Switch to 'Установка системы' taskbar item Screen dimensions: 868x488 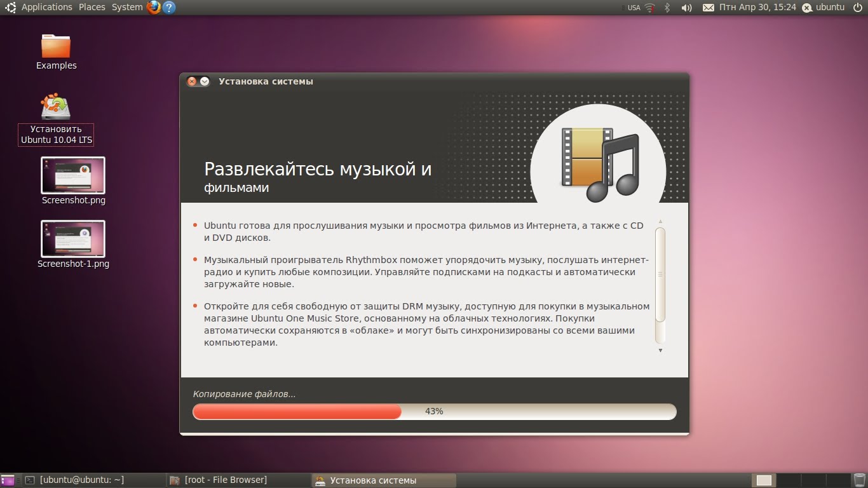click(x=384, y=480)
